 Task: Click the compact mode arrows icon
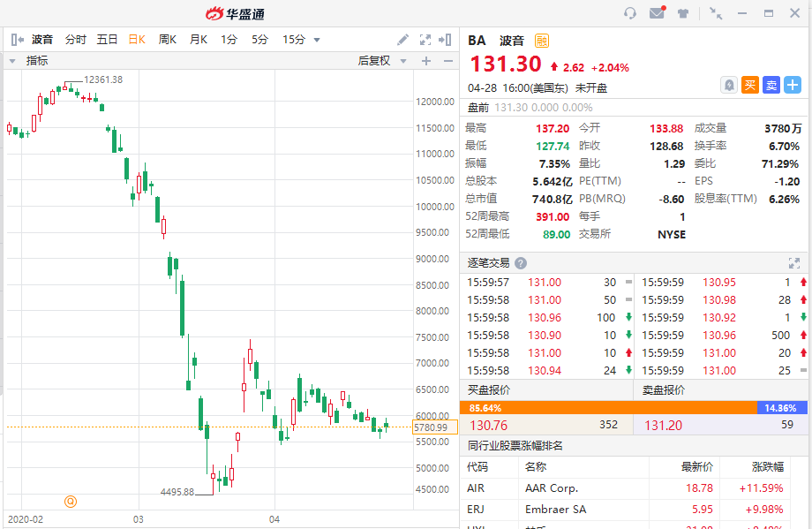click(x=716, y=13)
